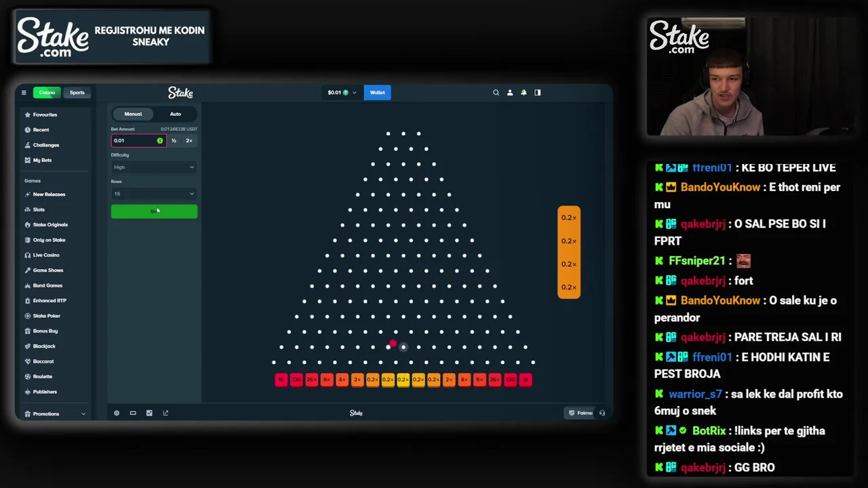Click the left 4× payout slot

342,380
